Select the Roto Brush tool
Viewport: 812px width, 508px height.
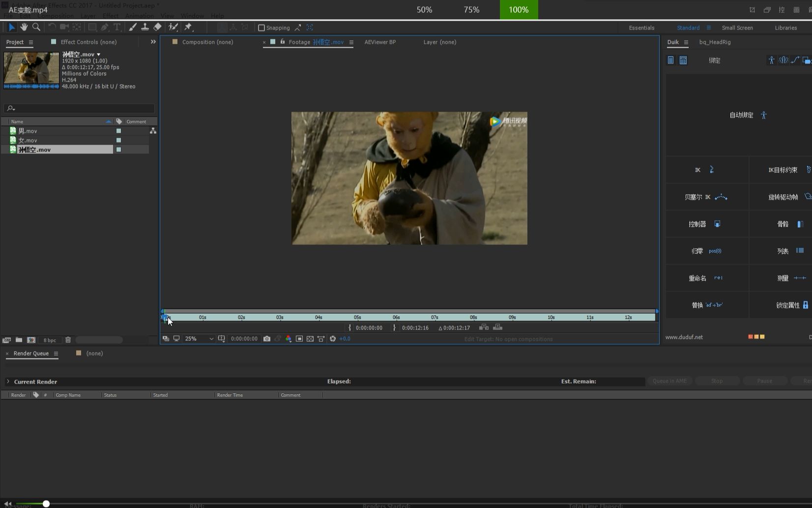point(173,28)
